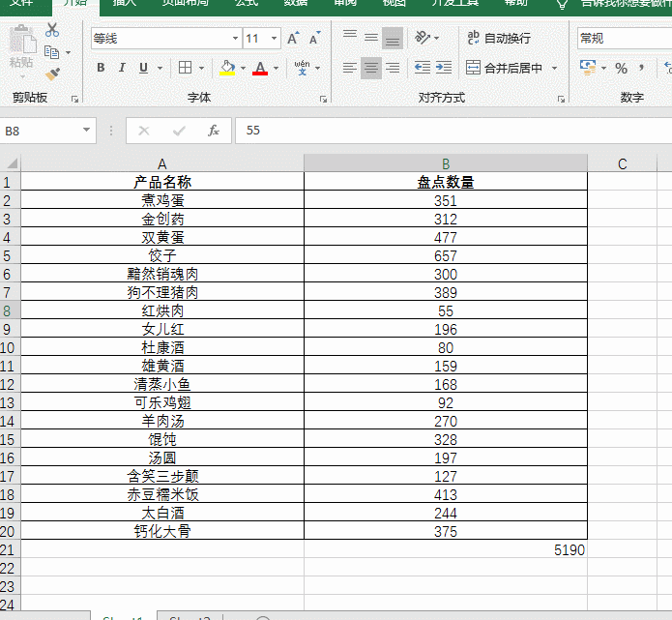672x620 pixels.
Task: Click cell containing 女儿红
Action: (x=162, y=329)
